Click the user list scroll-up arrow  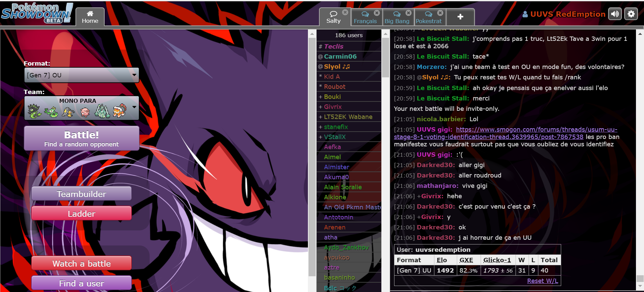[x=386, y=34]
